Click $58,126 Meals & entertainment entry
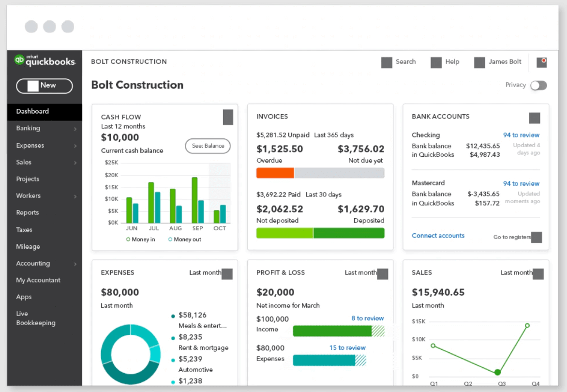 pyautogui.click(x=200, y=320)
